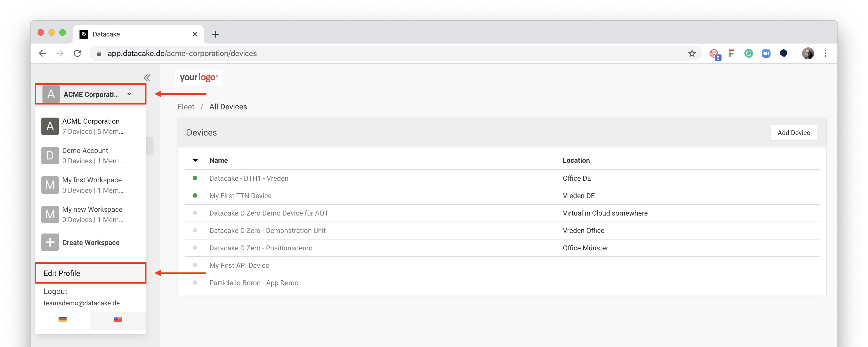Open Datacake - DTH1 - Vreden device

pyautogui.click(x=249, y=178)
